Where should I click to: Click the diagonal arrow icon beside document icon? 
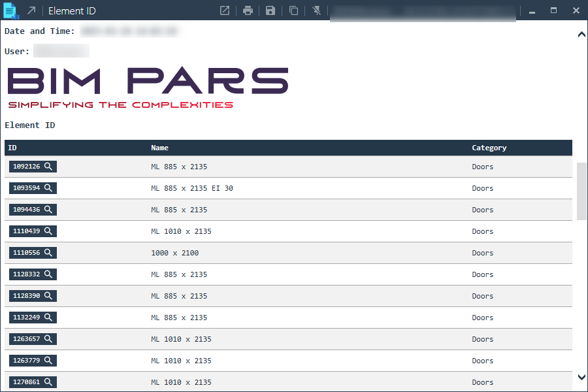pyautogui.click(x=31, y=10)
